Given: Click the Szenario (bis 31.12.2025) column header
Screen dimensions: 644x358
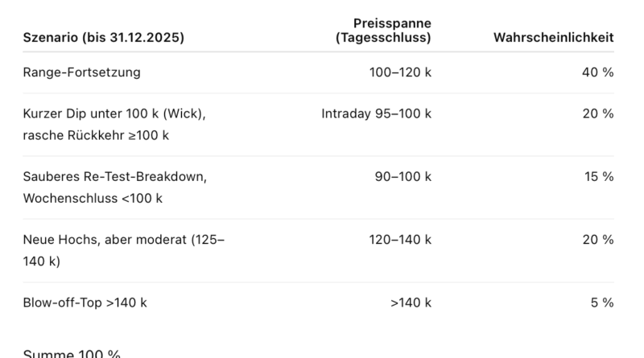Looking at the screenshot, I should pyautogui.click(x=103, y=38).
